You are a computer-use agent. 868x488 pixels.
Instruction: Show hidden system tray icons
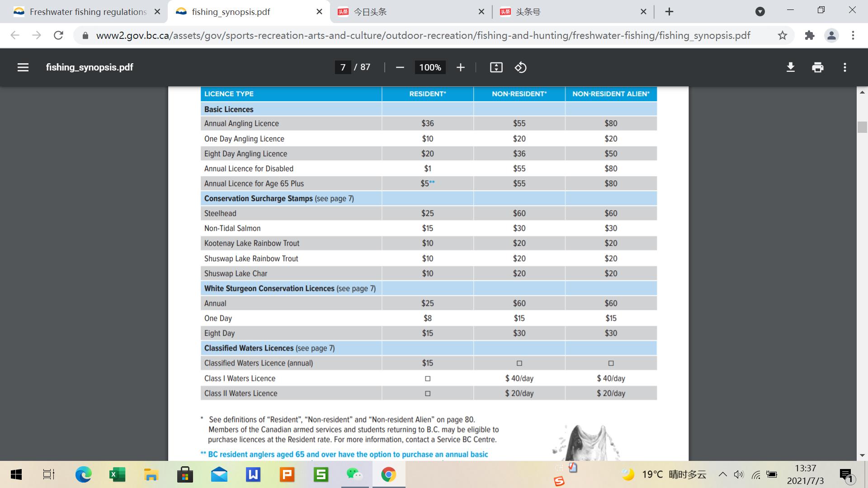(x=722, y=474)
